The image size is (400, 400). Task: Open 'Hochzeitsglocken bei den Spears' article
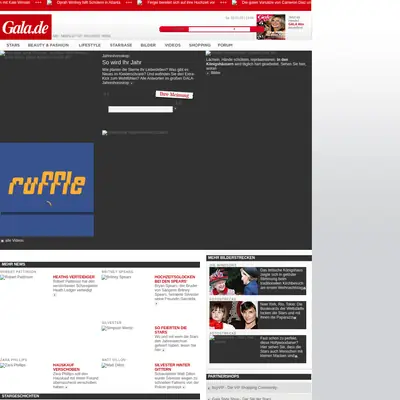coord(175,279)
